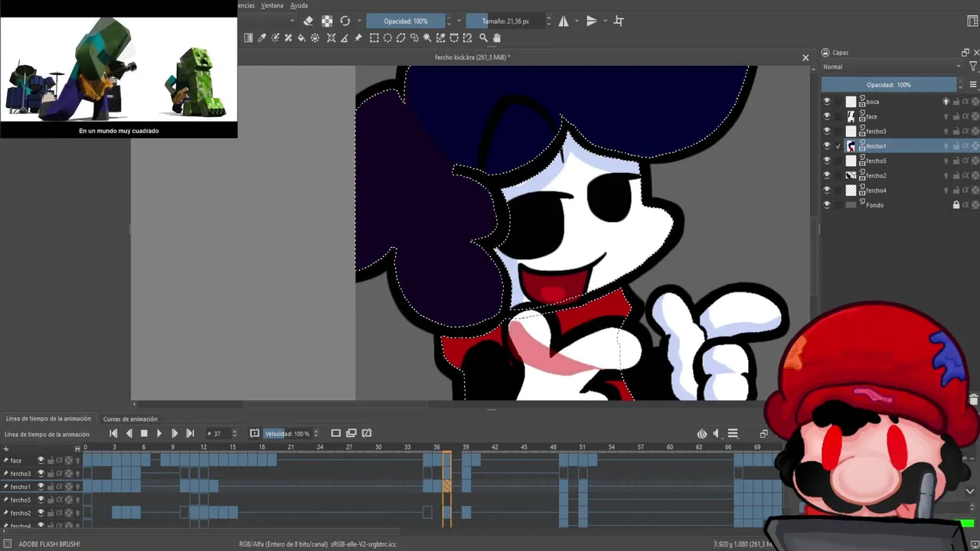Play the animation
The width and height of the screenshot is (980, 551).
pos(159,434)
